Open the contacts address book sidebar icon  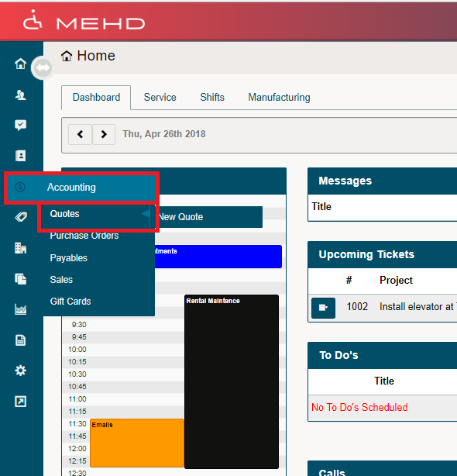pos(21,156)
